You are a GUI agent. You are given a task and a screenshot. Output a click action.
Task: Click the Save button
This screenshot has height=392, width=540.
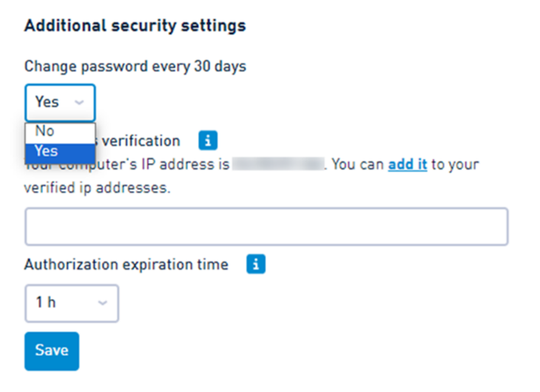[x=52, y=351]
